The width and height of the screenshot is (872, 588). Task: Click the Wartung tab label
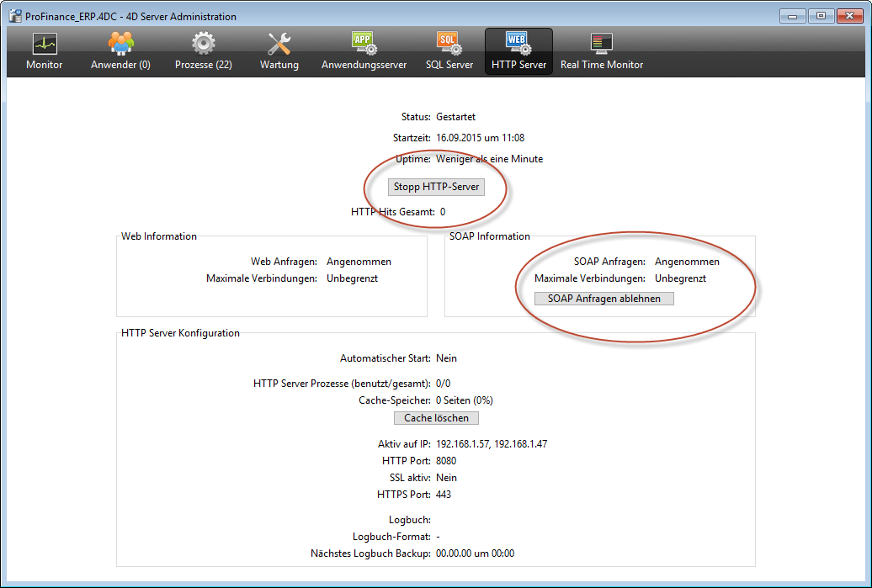(279, 65)
